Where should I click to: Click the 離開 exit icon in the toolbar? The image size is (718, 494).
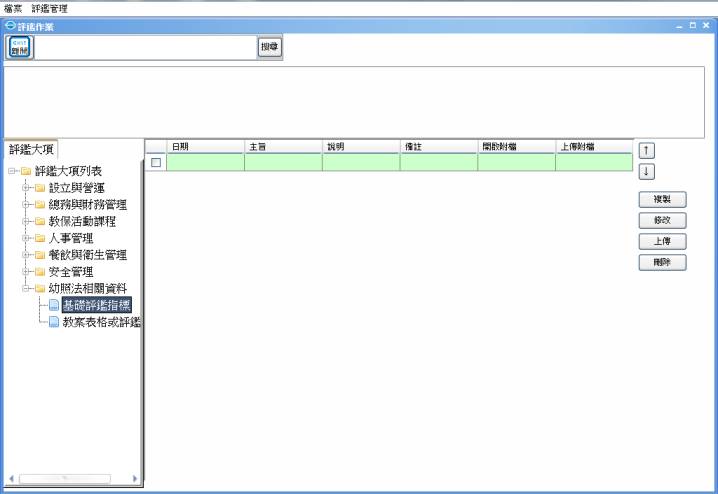click(20, 47)
